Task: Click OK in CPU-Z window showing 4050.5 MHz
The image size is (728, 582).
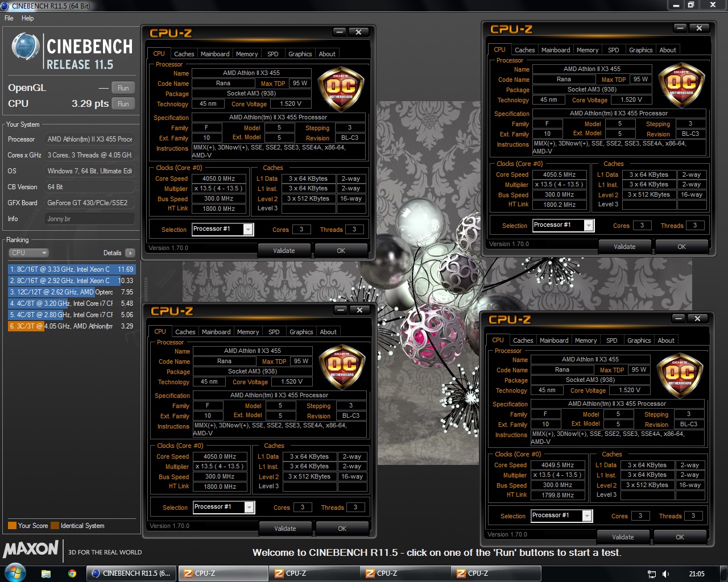Action: click(681, 247)
